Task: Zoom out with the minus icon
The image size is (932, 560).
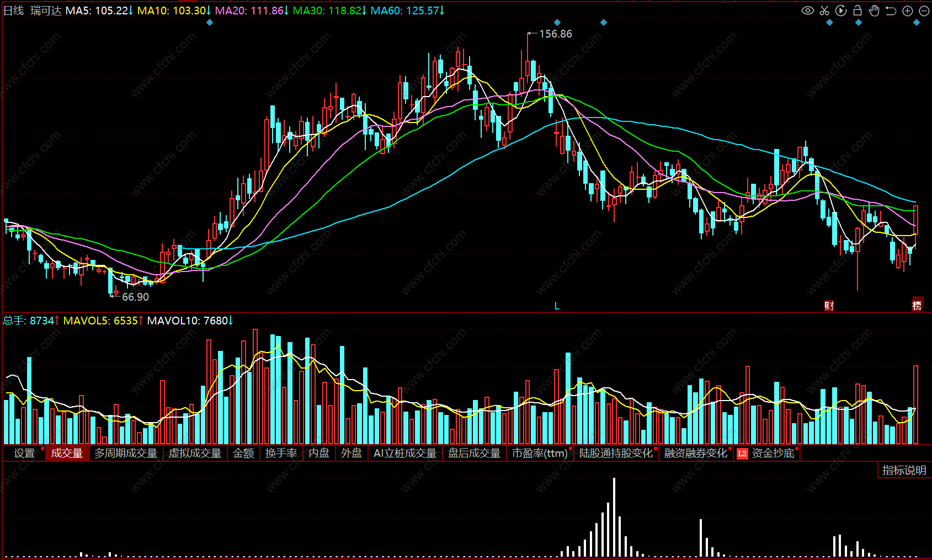Action: coord(924,10)
